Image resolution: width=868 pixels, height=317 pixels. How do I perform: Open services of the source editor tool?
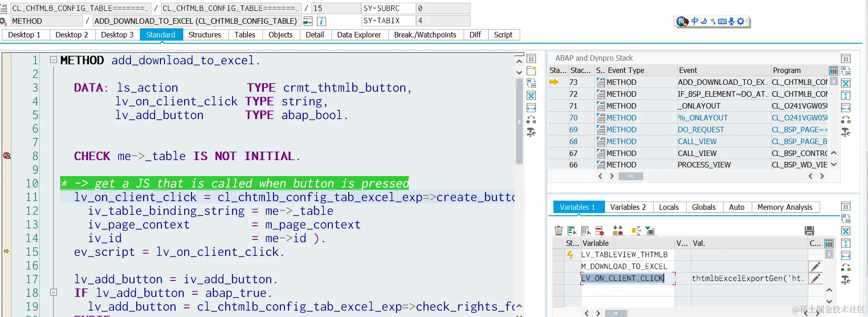(531, 132)
